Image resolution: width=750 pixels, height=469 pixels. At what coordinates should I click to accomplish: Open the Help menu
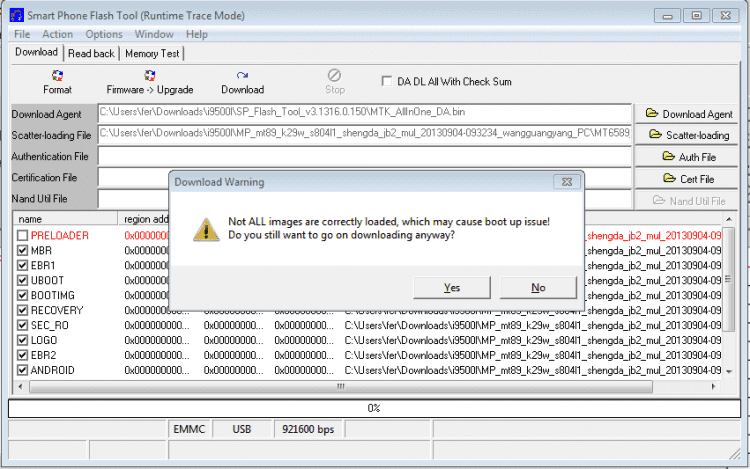tap(197, 34)
